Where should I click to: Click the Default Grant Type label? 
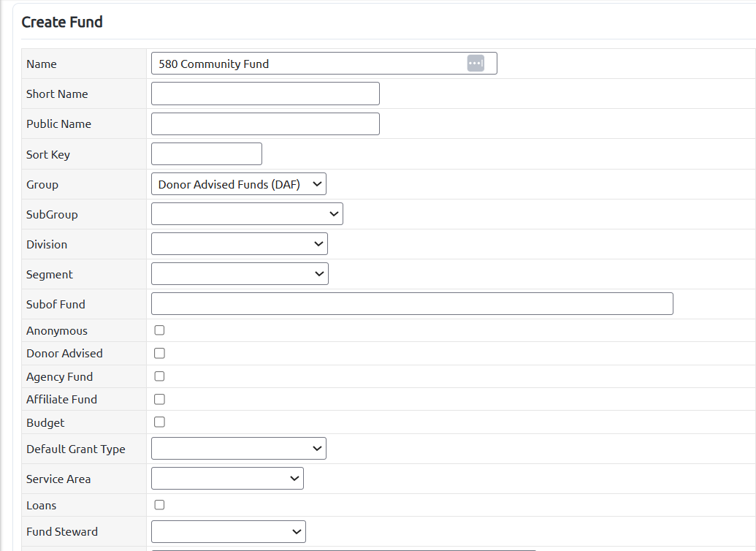coord(76,449)
